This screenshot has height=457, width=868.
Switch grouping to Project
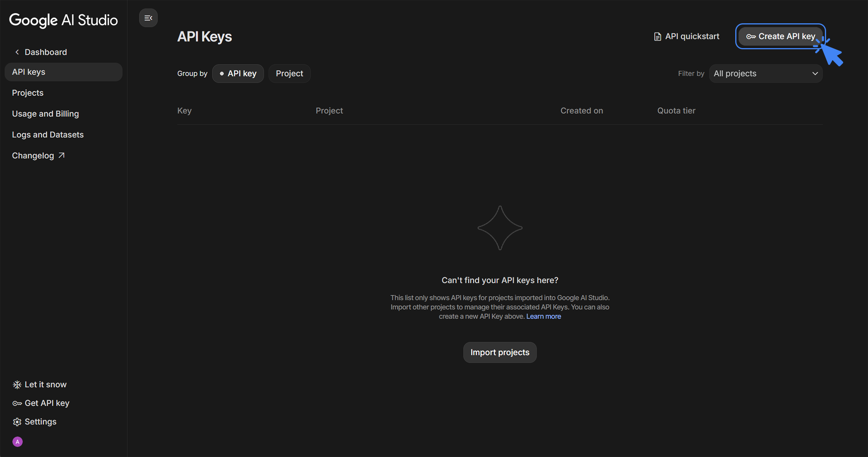click(289, 73)
